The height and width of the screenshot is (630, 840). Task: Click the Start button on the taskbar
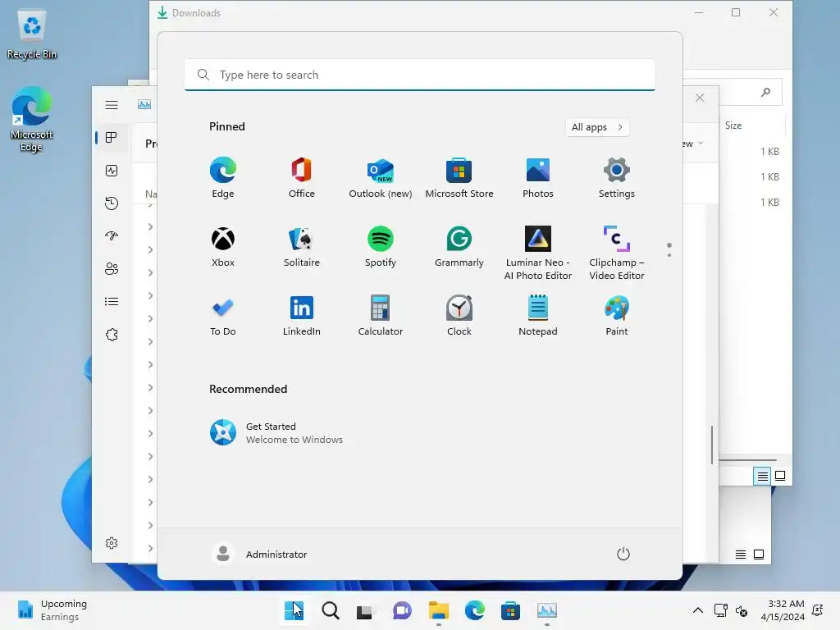(294, 610)
